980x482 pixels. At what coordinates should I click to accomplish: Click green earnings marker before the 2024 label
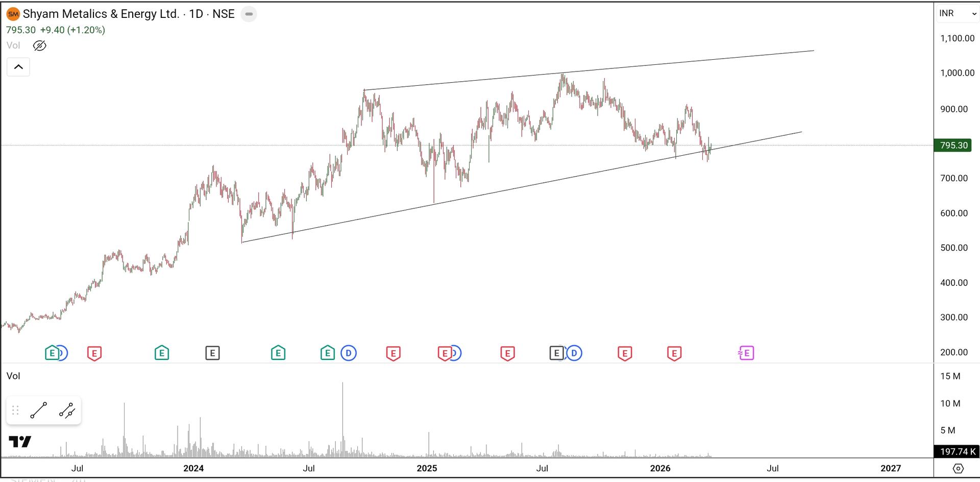tap(162, 353)
